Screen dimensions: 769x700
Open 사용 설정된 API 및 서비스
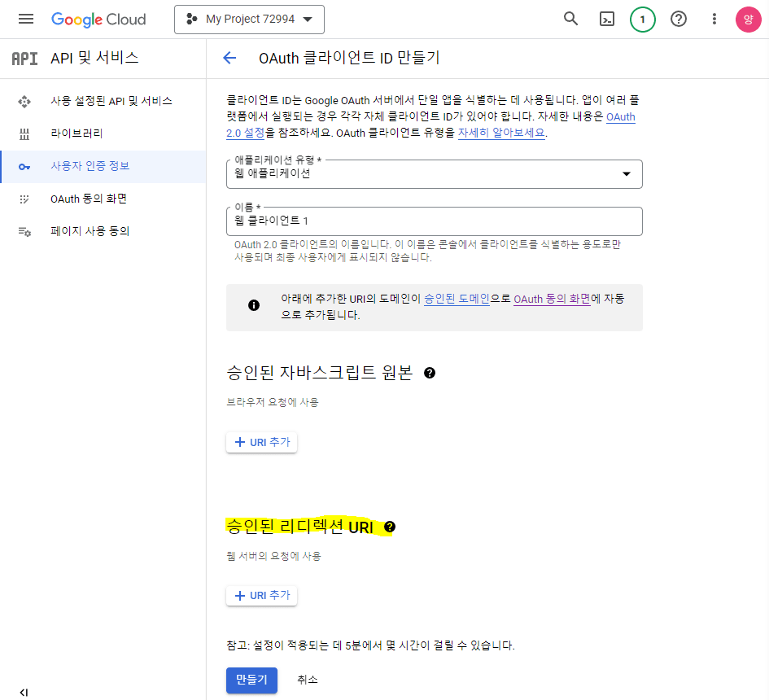pos(111,101)
